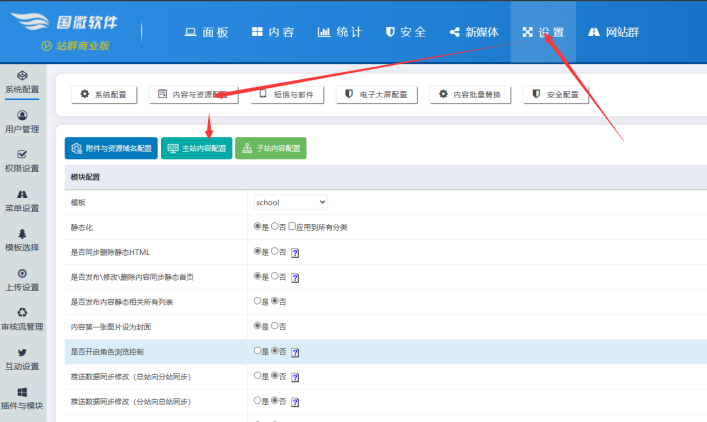Select 是 for 是否开启角色浏览控制

point(258,351)
